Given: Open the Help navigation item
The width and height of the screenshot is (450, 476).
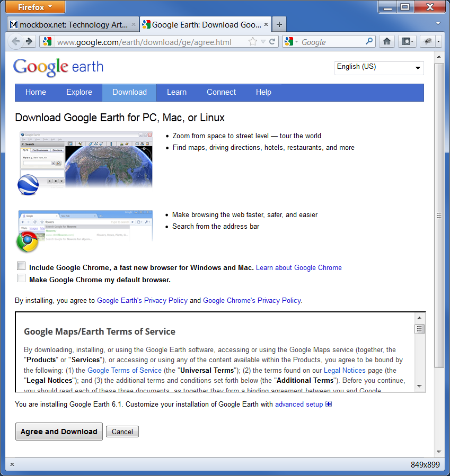Looking at the screenshot, I should point(263,92).
